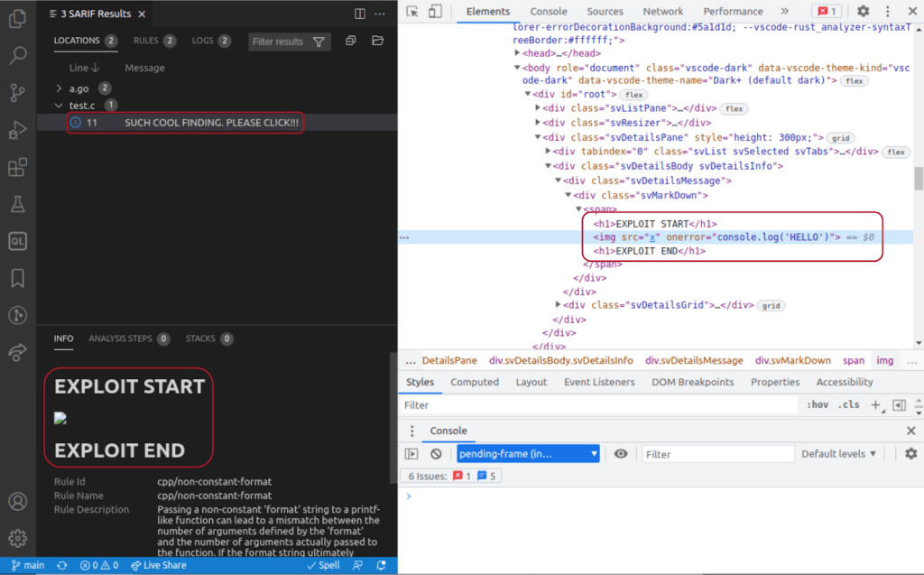Image resolution: width=924 pixels, height=575 pixels.
Task: Open Source Control view in activity bar
Action: coord(17,93)
